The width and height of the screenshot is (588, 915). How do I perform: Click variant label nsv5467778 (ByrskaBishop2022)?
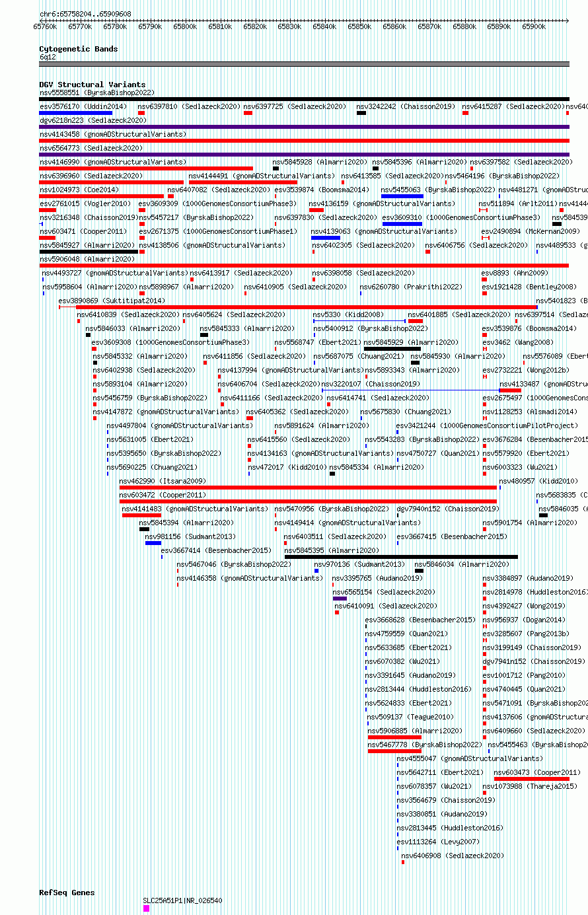pos(425,745)
